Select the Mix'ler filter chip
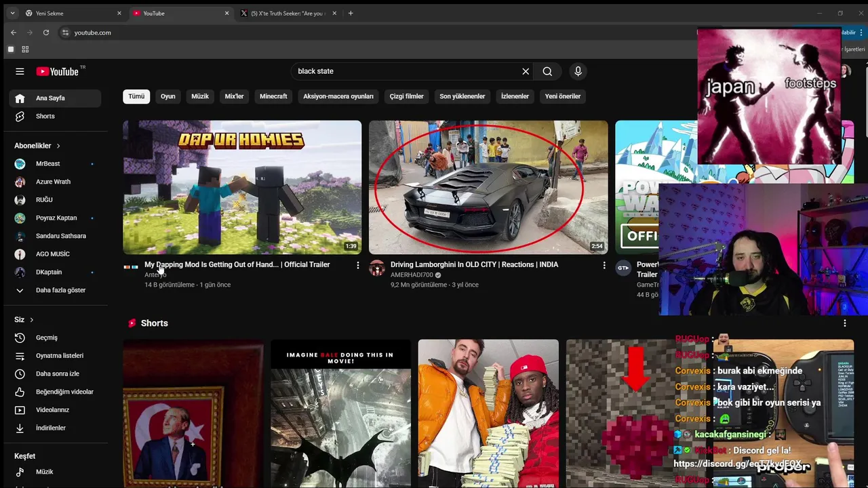Viewport: 868px width, 488px height. pyautogui.click(x=234, y=96)
